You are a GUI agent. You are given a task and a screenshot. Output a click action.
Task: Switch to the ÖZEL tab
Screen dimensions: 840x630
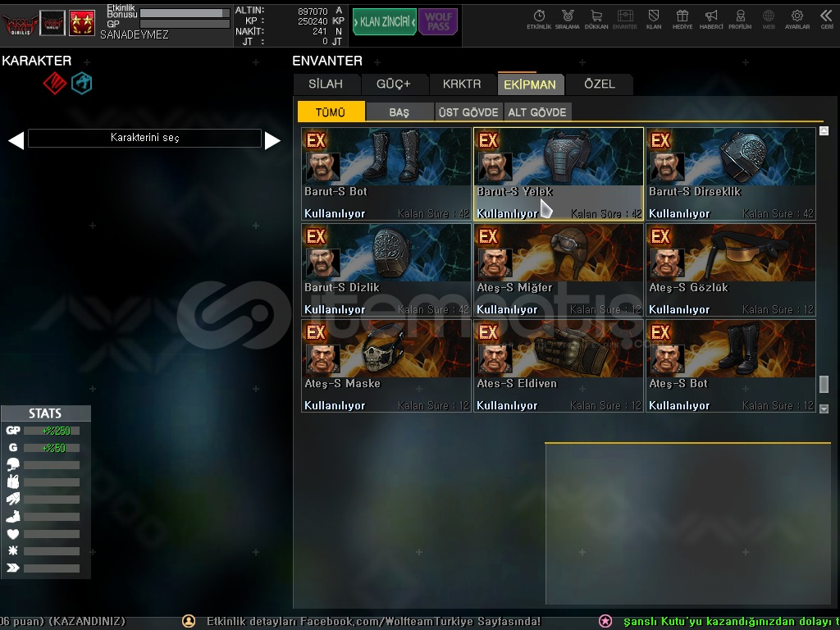tap(600, 84)
